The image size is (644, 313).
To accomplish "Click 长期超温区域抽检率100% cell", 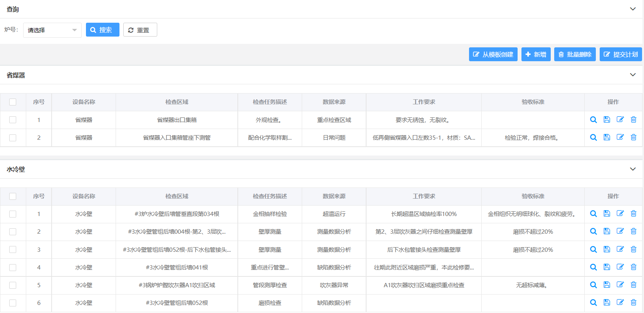I will 424,214.
